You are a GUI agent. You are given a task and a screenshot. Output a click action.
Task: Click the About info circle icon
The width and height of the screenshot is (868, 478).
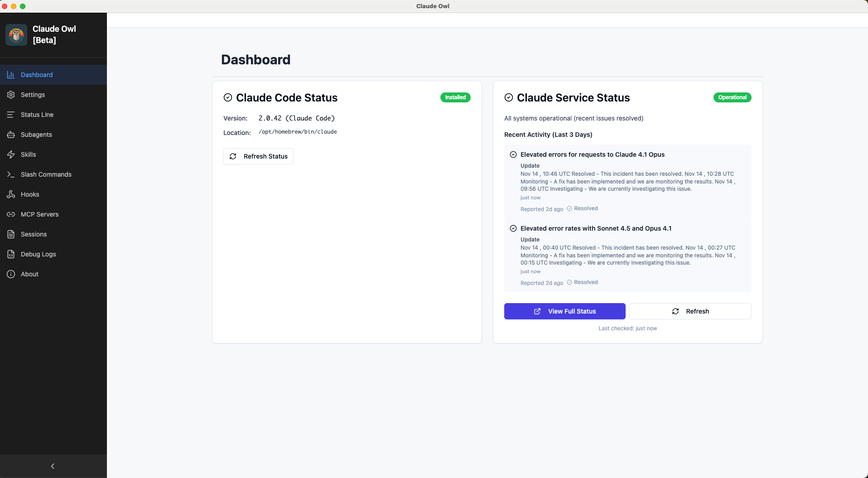pos(11,274)
